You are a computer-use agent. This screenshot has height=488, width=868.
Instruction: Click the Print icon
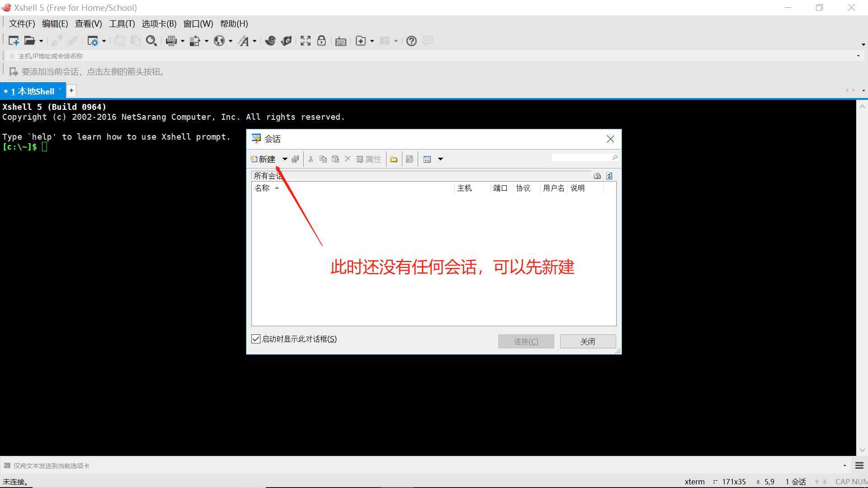click(171, 41)
